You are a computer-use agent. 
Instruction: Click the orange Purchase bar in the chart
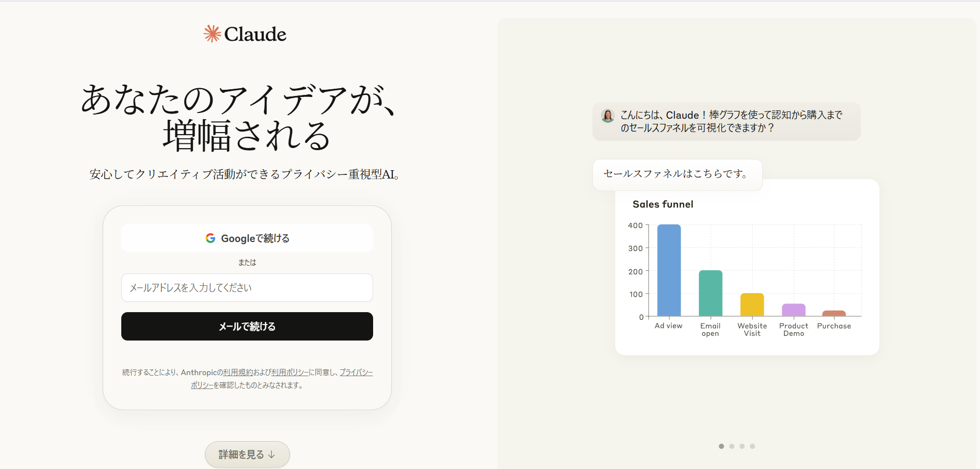(x=834, y=313)
